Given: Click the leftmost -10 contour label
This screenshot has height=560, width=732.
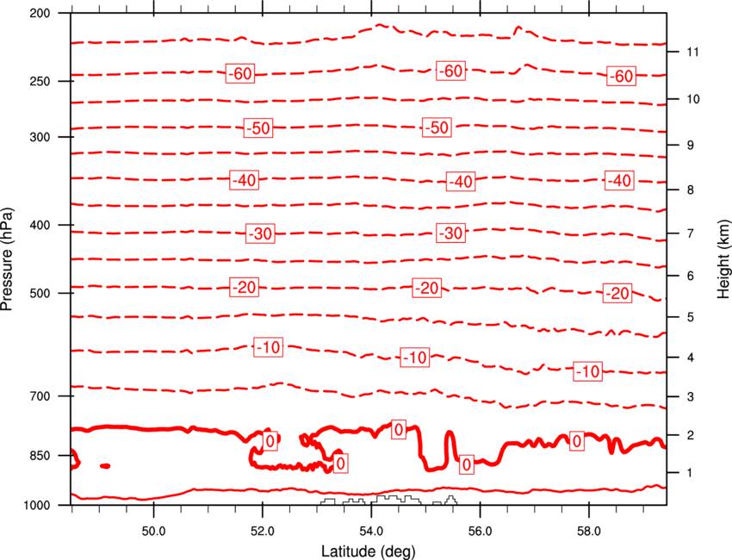Looking at the screenshot, I should [269, 347].
